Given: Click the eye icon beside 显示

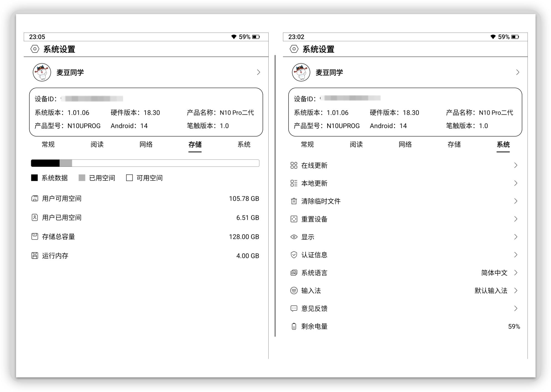Looking at the screenshot, I should tap(294, 237).
